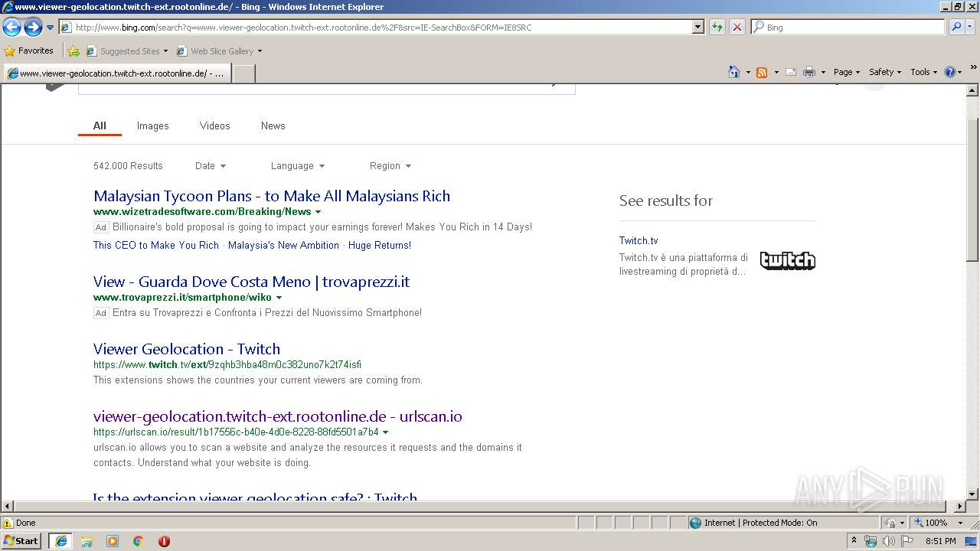Switch to the All results tab

coord(100,126)
